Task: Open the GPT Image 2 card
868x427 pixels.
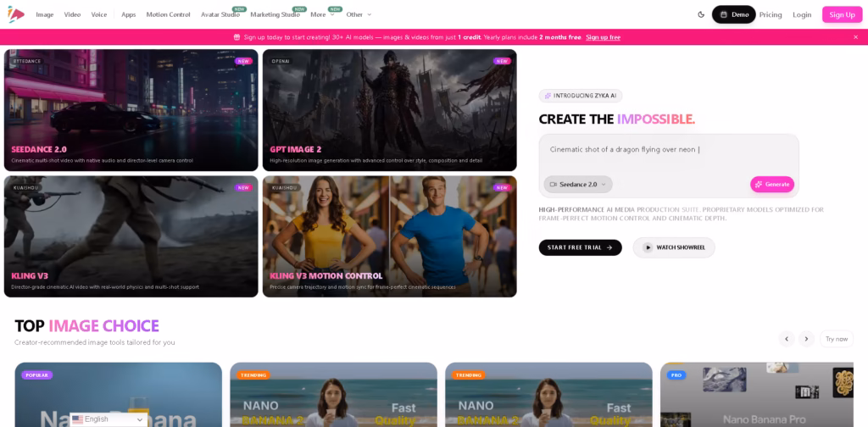Action: tap(390, 110)
